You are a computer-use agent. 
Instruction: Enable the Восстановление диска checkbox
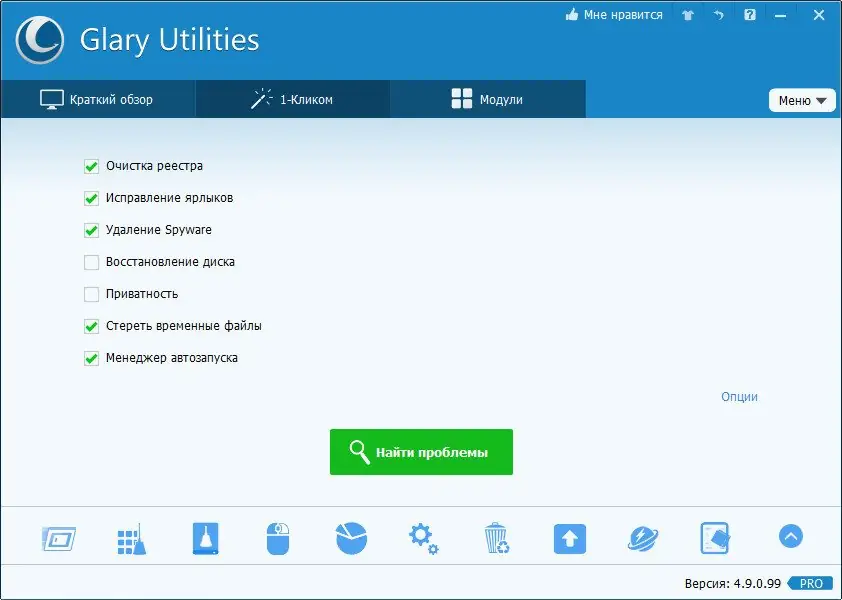[91, 262]
